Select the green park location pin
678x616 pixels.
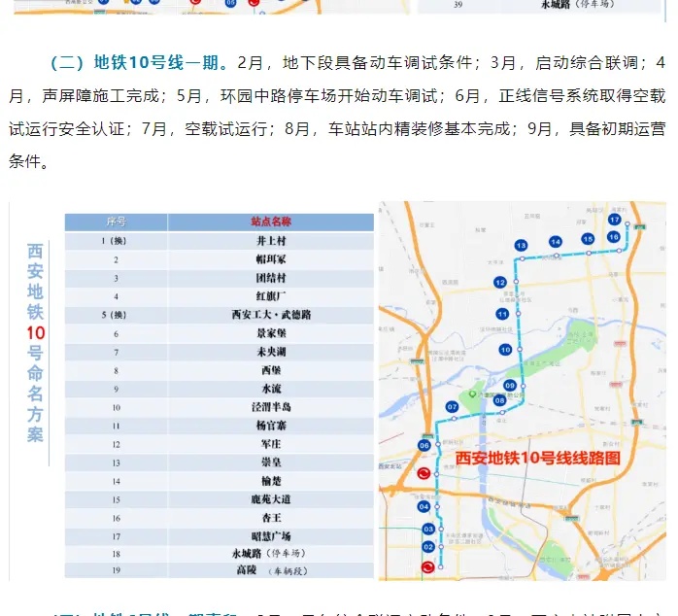[x=473, y=395]
